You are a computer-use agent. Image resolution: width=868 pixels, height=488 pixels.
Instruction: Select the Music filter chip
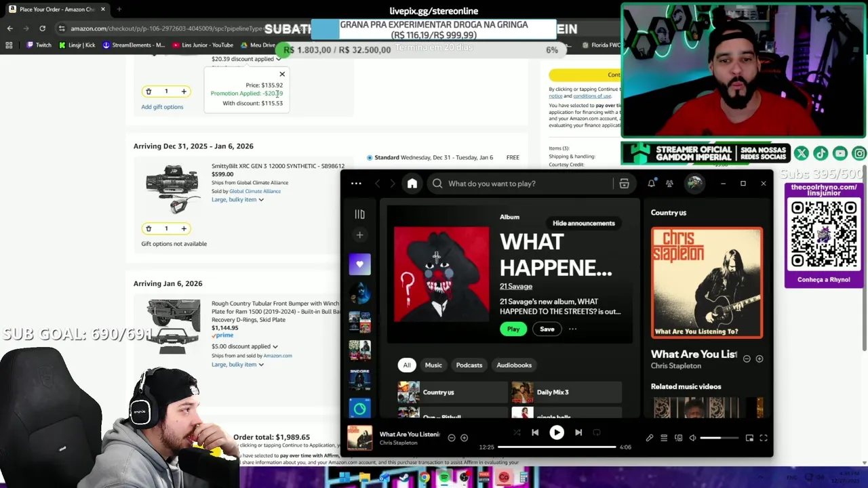433,365
